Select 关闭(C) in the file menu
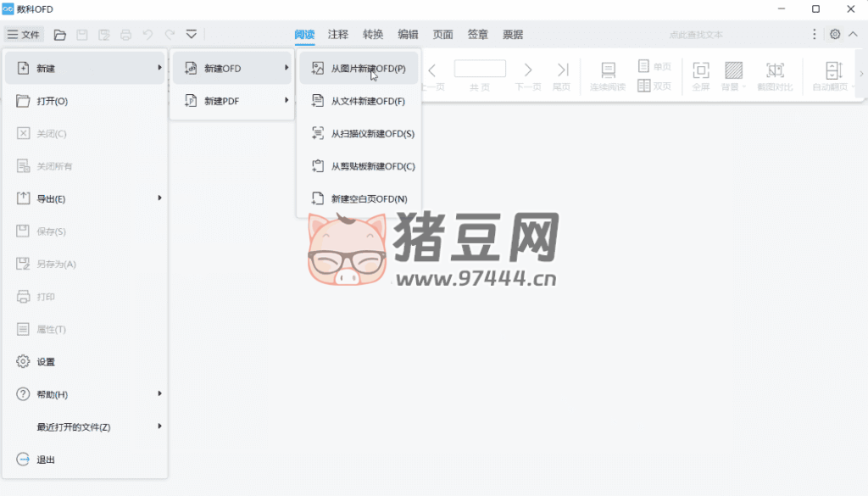 coord(85,133)
